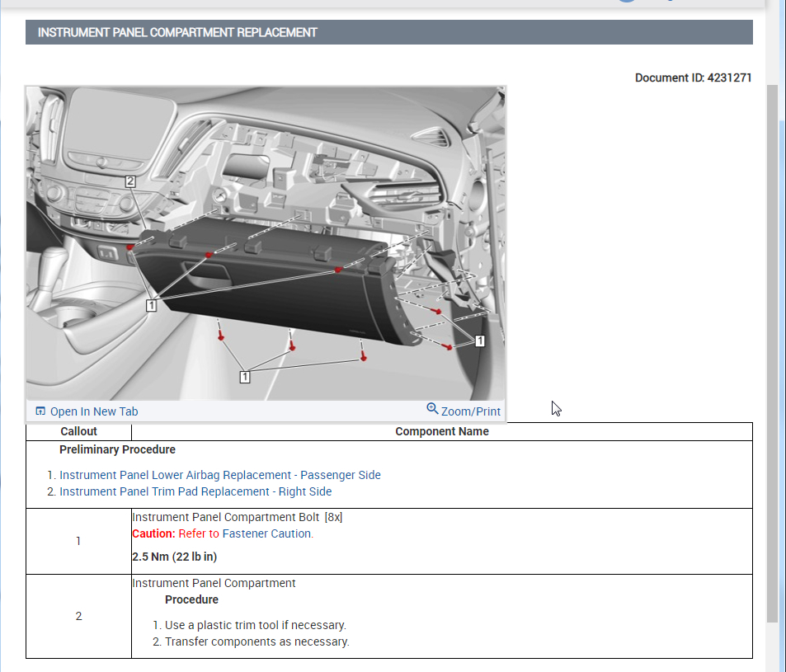Click the Callout column header
Viewport: 786px width, 672px height.
tap(78, 431)
